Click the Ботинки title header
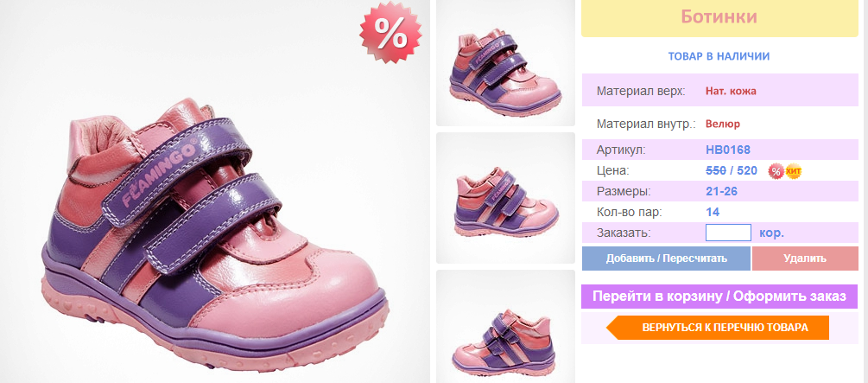The image size is (868, 383). coord(719,18)
